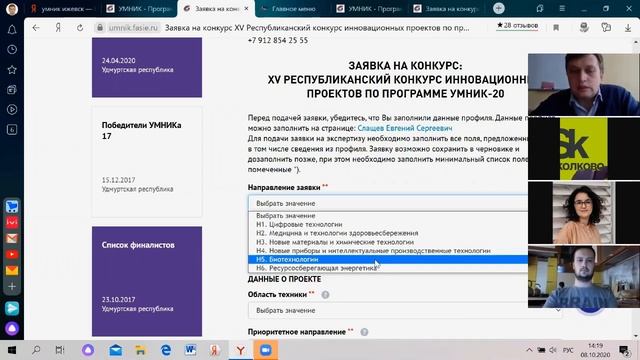Open taskbar search magnifier
The height and width of the screenshot is (360, 640).
point(36,350)
